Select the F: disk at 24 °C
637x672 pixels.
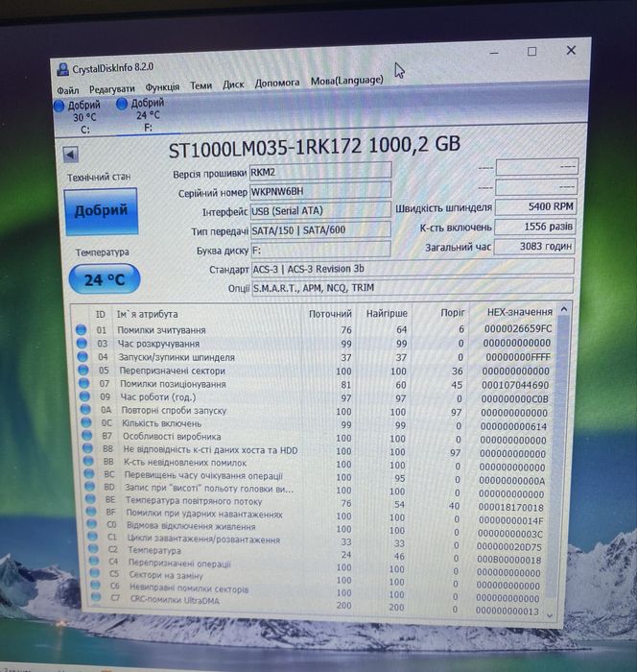[x=141, y=115]
